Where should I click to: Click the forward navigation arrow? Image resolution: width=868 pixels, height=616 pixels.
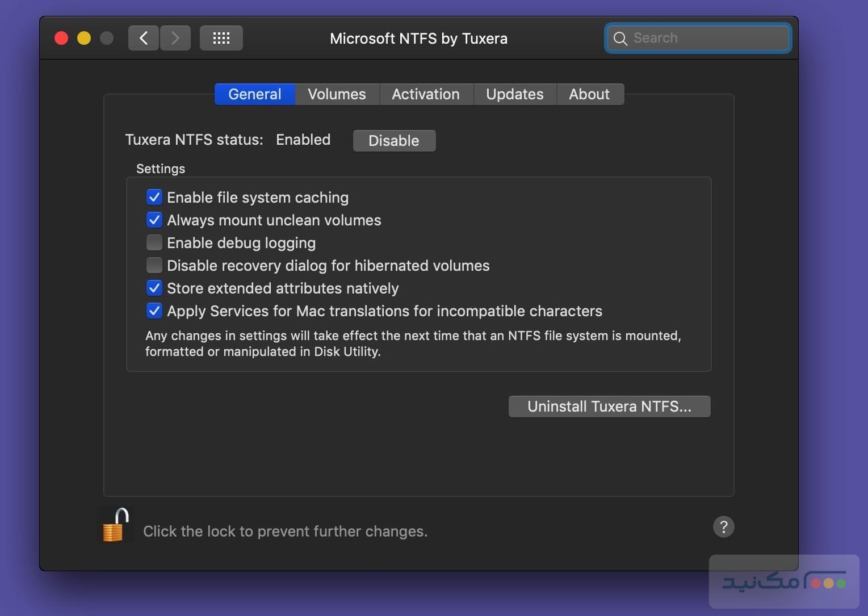[x=175, y=37]
